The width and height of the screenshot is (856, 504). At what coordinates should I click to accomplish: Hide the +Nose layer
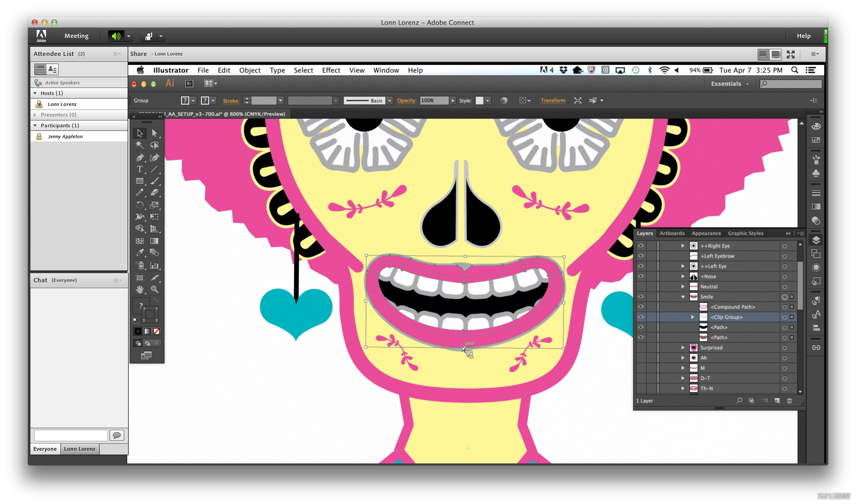[x=641, y=276]
